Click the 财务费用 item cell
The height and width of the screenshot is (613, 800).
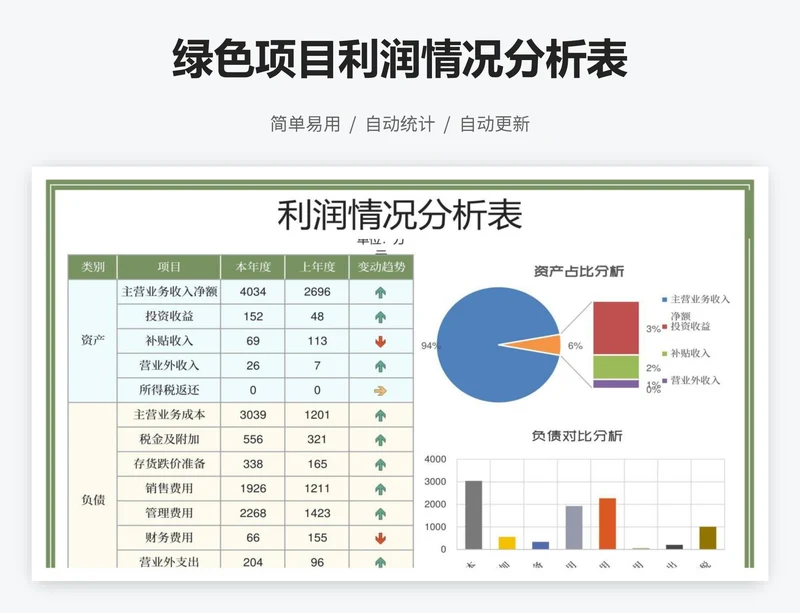pyautogui.click(x=169, y=537)
